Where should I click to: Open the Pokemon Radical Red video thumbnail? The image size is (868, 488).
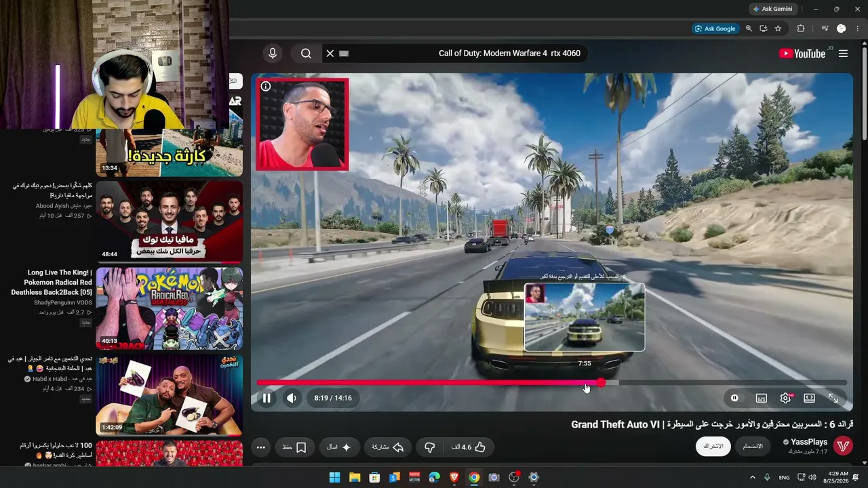[x=170, y=308]
